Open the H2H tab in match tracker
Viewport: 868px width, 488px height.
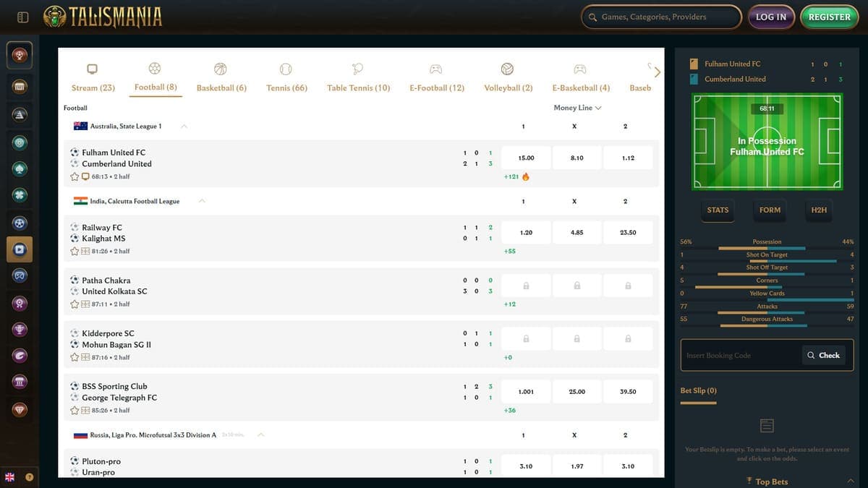[819, 210]
